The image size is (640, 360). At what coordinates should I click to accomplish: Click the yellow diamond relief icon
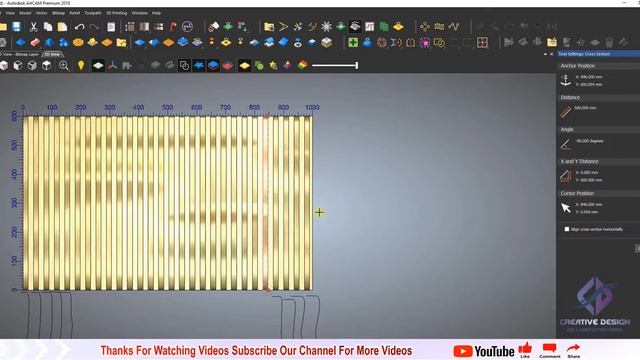pyautogui.click(x=398, y=27)
